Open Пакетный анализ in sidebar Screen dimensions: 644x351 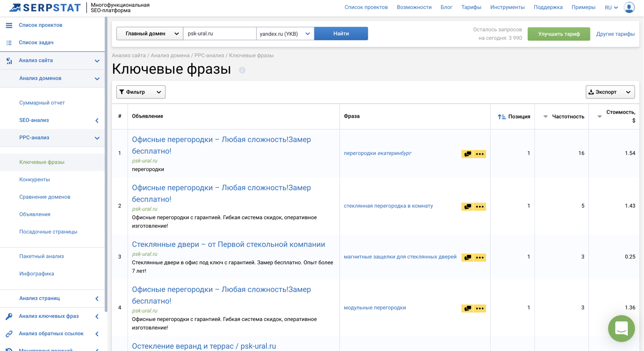pyautogui.click(x=42, y=257)
